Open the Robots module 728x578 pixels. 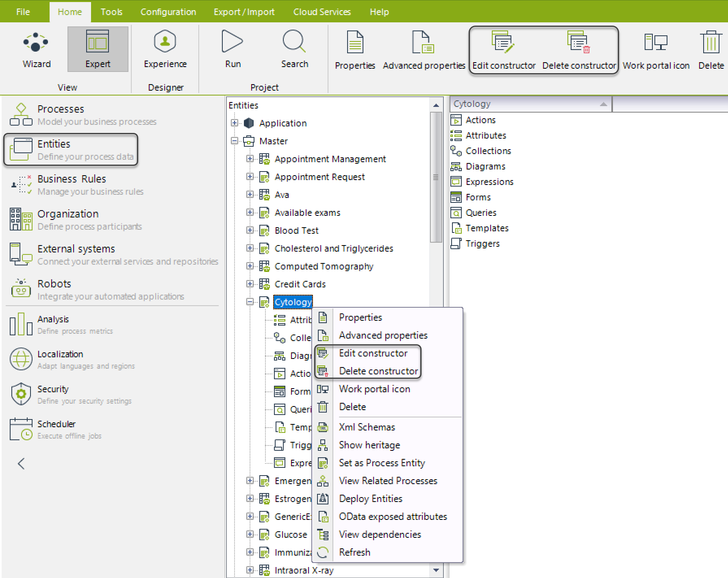click(x=97, y=289)
